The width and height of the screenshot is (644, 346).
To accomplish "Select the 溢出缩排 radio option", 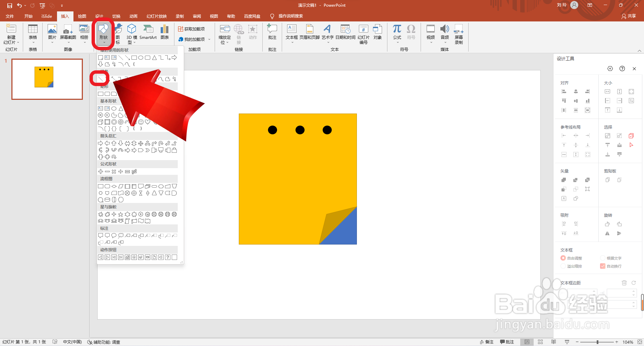I will coord(563,266).
